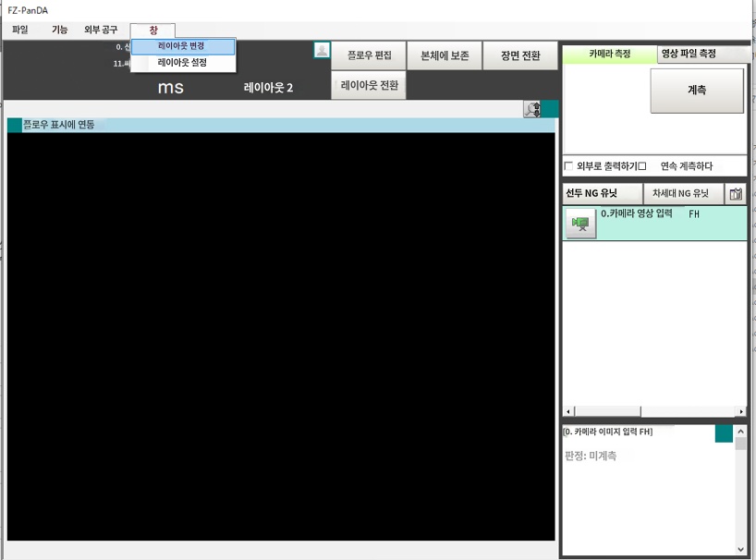Click the user account icon
Viewport: 756px width, 560px height.
pyautogui.click(x=322, y=50)
